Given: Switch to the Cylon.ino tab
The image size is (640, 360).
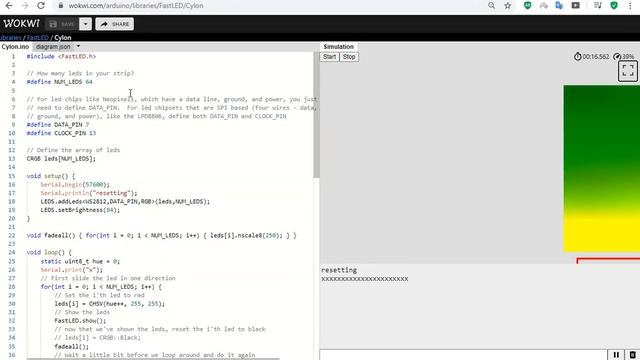Looking at the screenshot, I should tap(15, 47).
